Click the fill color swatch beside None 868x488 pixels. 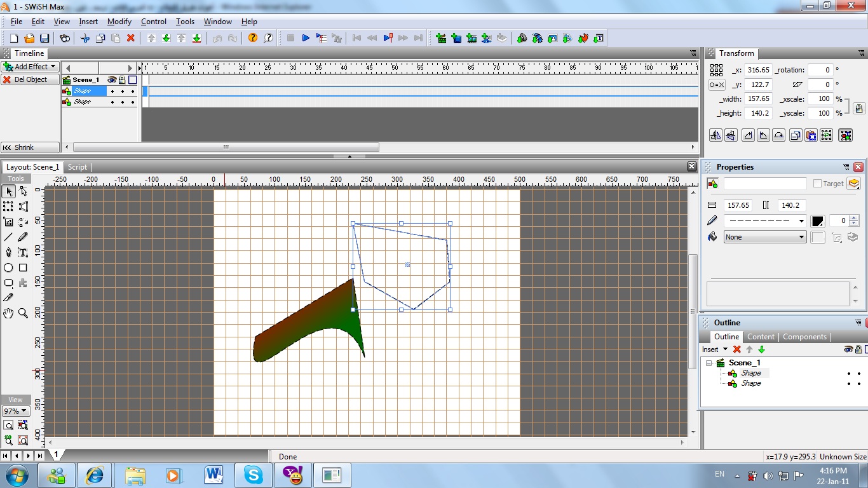(x=818, y=237)
